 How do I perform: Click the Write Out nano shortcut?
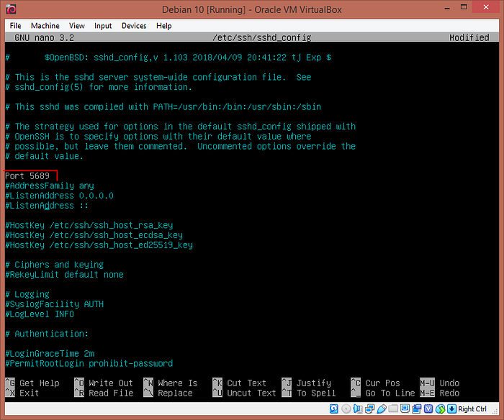tap(104, 383)
